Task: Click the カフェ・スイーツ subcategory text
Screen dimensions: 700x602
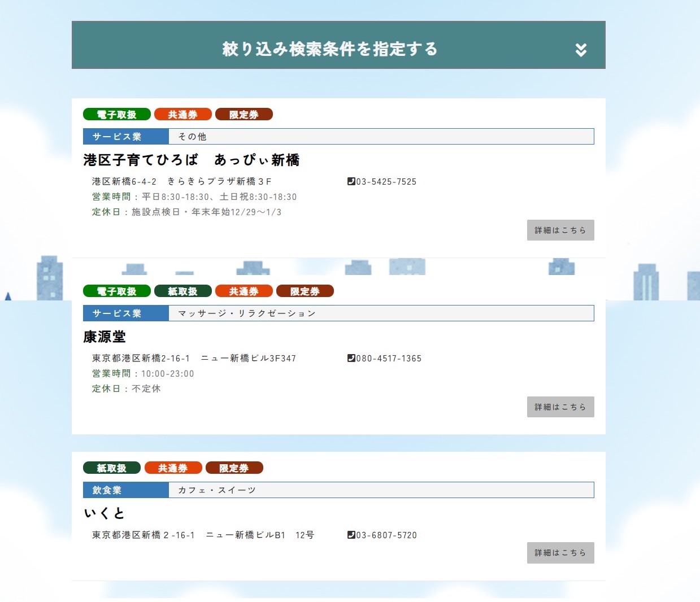Action: 217,490
